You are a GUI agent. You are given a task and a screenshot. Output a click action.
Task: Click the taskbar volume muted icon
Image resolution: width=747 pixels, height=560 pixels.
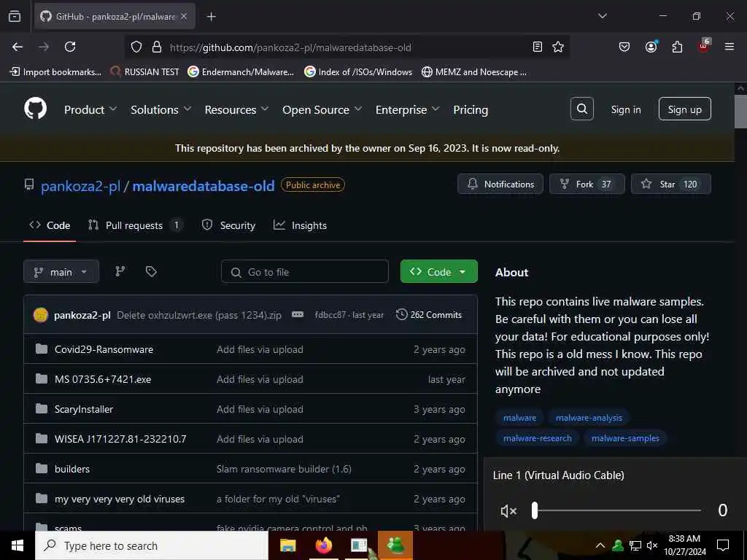tap(652, 545)
